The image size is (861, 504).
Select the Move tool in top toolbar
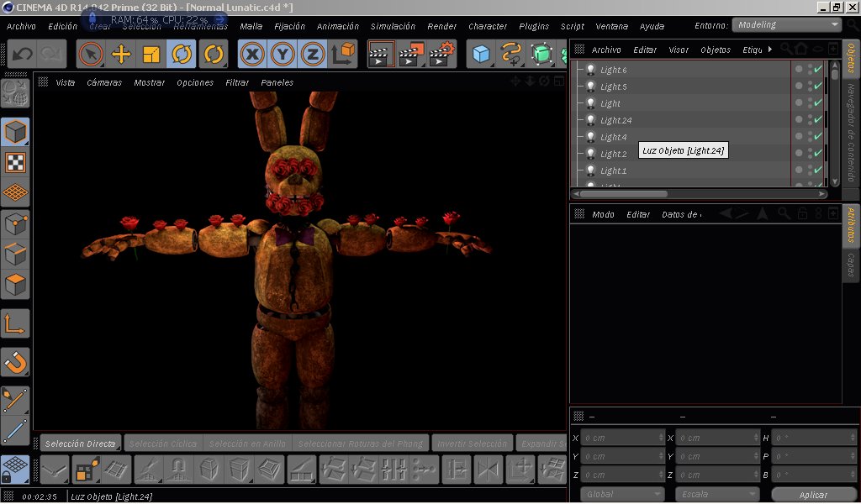(121, 55)
